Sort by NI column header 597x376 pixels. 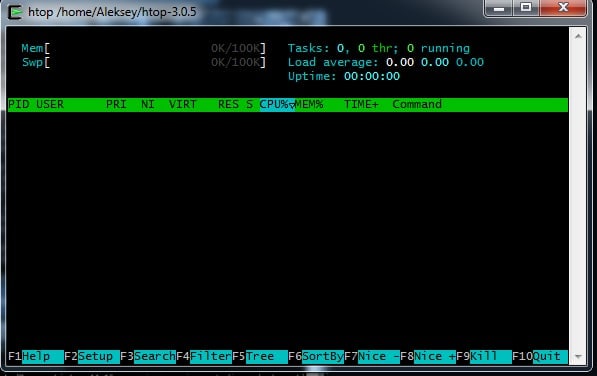coord(148,104)
